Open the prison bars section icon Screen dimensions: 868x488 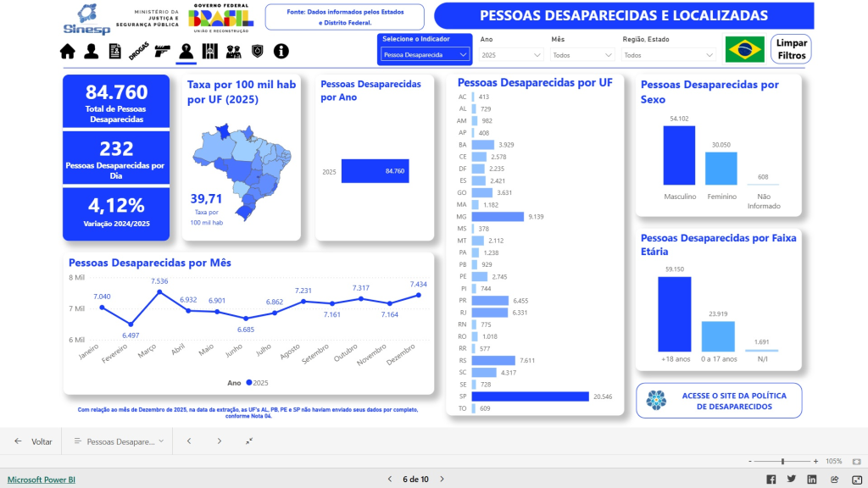[x=209, y=52]
